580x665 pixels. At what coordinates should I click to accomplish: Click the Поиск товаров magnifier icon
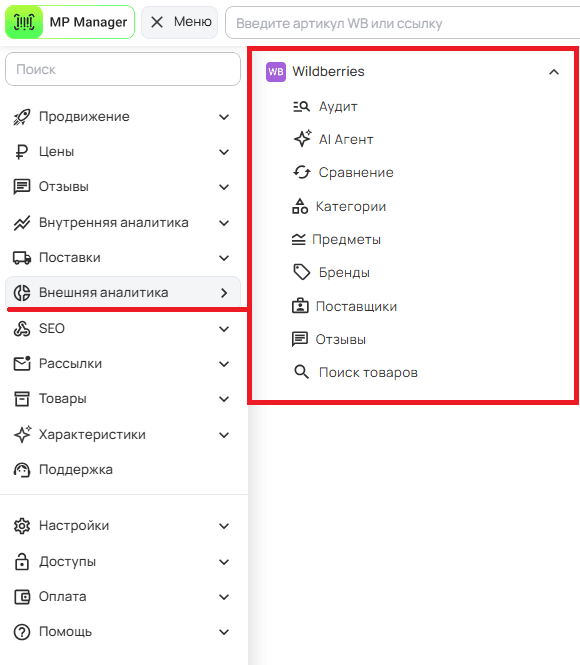click(301, 372)
